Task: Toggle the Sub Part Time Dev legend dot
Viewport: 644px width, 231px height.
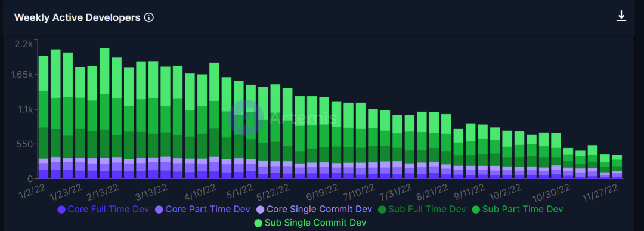Action: [x=476, y=210]
